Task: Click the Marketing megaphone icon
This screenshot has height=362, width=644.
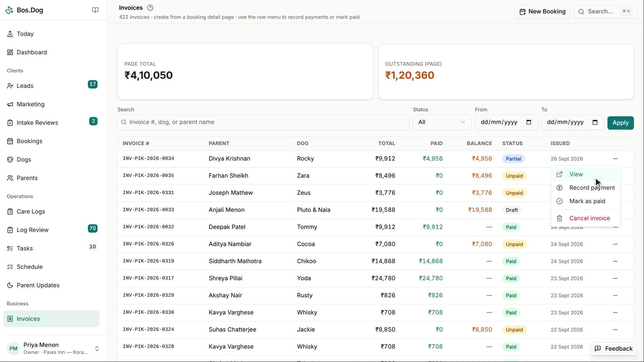Action: 10,104
